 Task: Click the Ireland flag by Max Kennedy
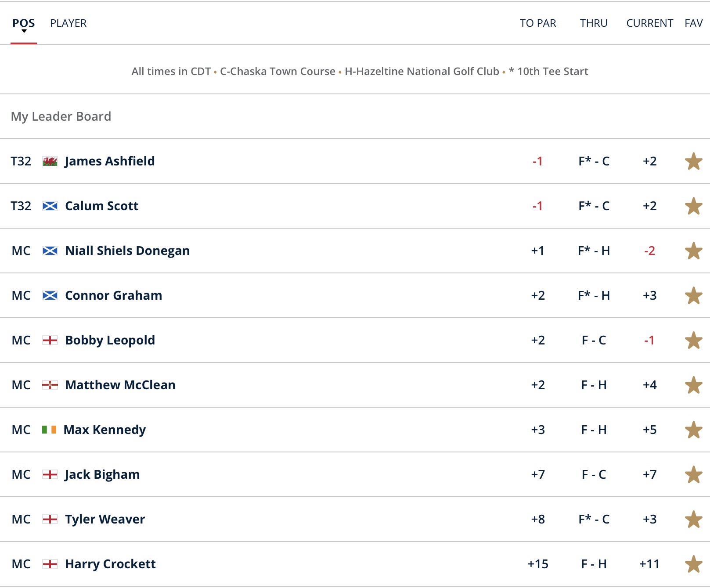[x=49, y=430]
